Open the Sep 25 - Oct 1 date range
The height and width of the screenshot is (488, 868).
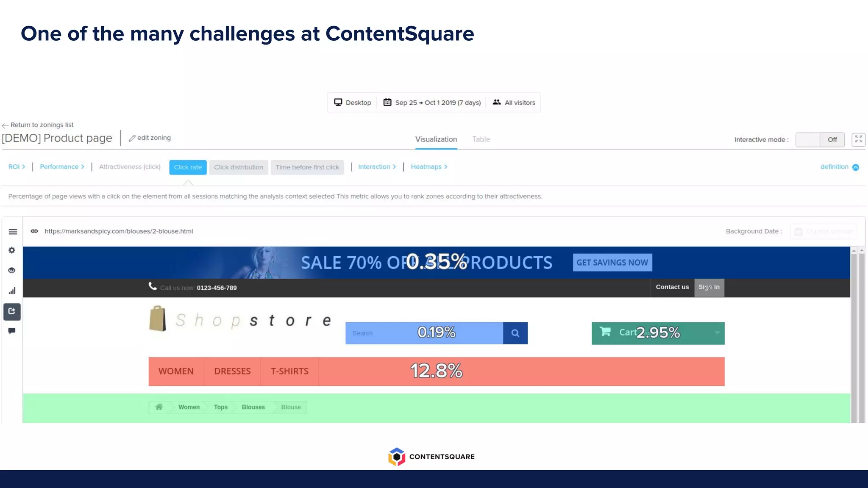click(x=432, y=103)
